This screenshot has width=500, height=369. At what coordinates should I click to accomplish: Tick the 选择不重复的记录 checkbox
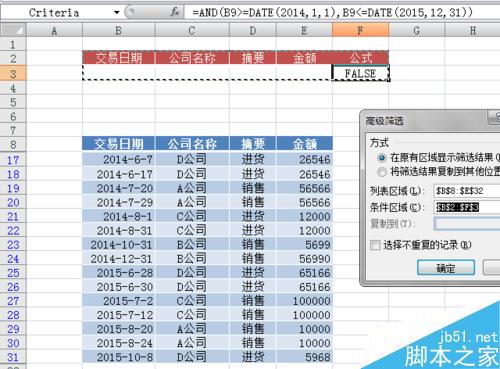click(x=375, y=245)
